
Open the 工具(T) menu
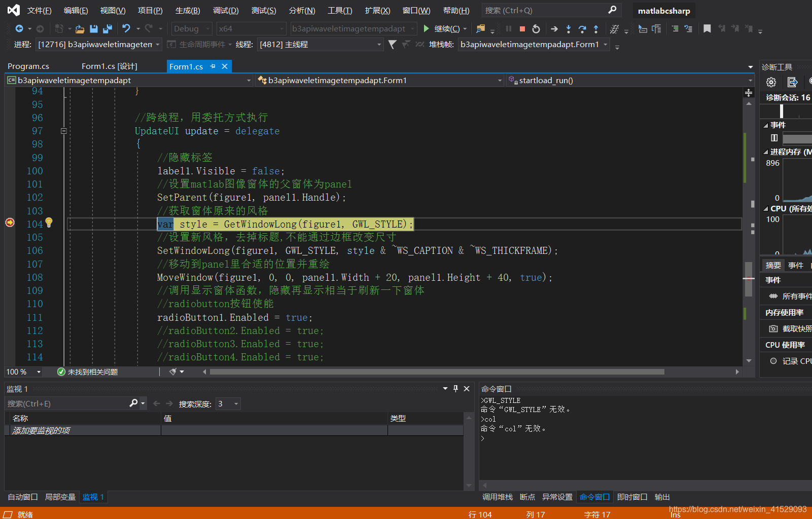coord(340,10)
